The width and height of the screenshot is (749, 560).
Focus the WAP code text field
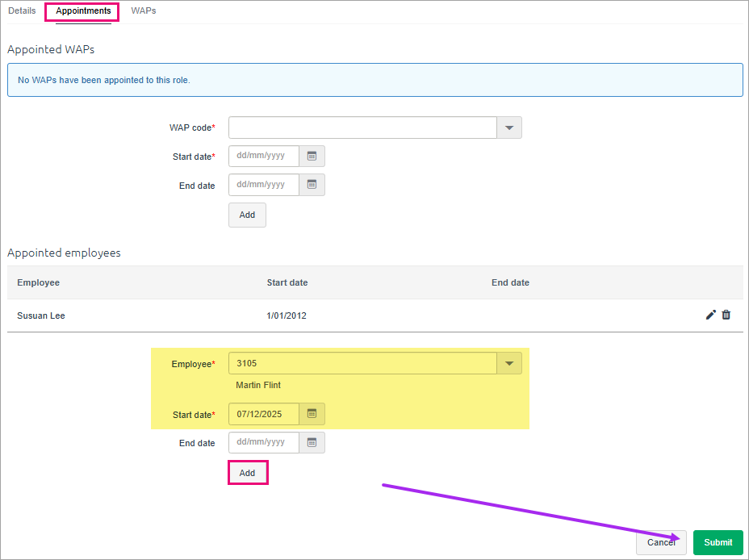pos(362,127)
